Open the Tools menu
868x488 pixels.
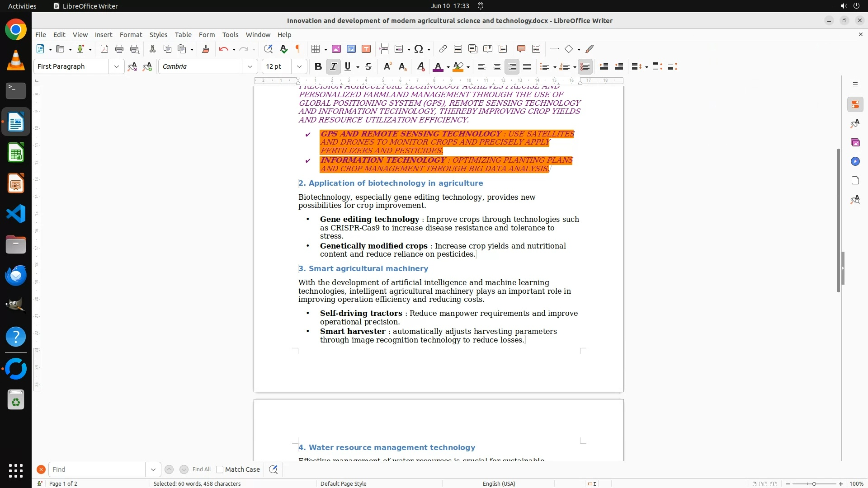pos(230,34)
